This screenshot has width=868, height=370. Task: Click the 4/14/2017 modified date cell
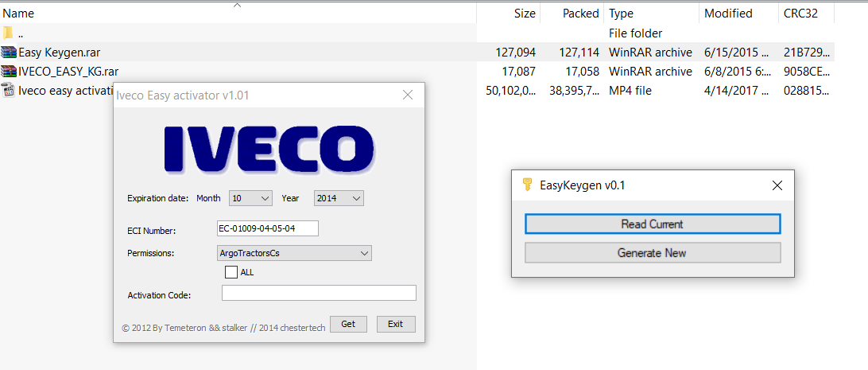pyautogui.click(x=736, y=90)
